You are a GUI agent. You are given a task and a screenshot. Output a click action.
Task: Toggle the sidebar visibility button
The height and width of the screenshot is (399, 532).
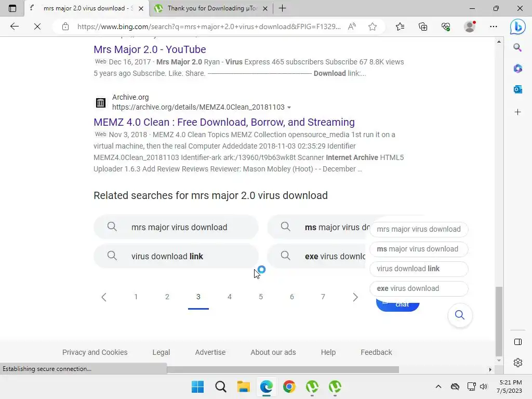[518, 342]
